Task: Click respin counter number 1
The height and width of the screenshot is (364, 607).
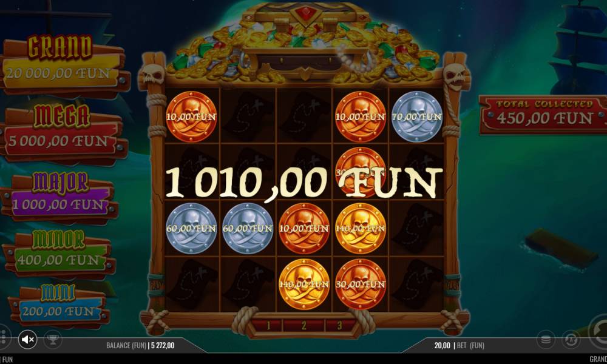Action: point(268,325)
